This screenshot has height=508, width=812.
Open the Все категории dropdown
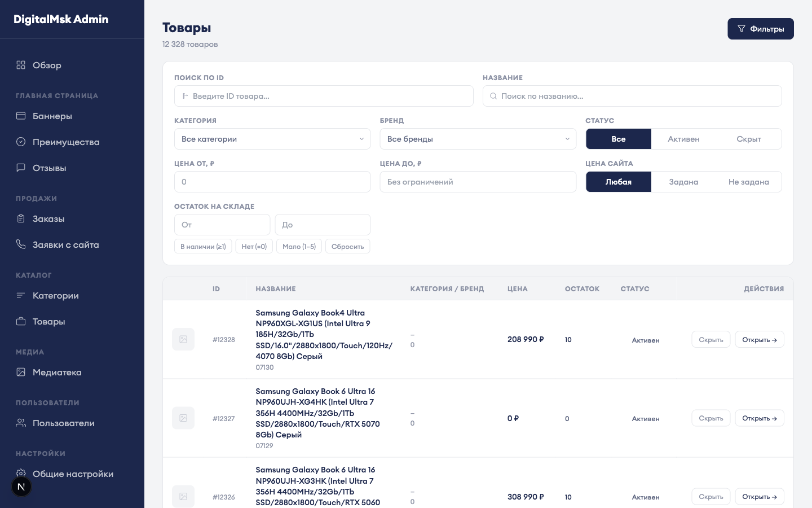coord(272,139)
